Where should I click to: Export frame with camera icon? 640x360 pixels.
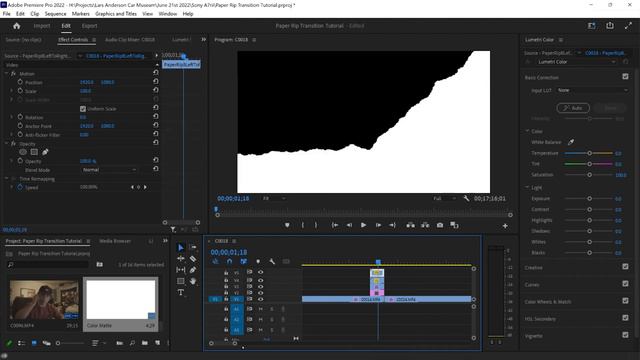(440, 225)
